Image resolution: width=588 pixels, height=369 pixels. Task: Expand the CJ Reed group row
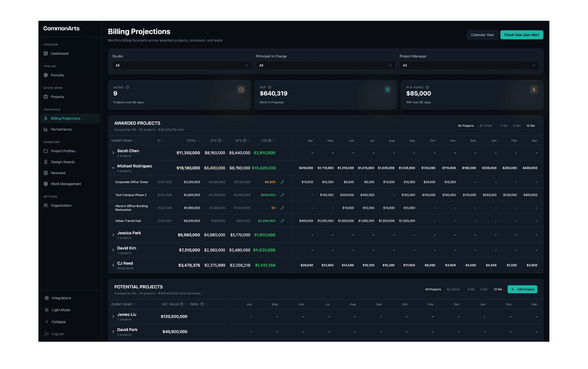113,265
